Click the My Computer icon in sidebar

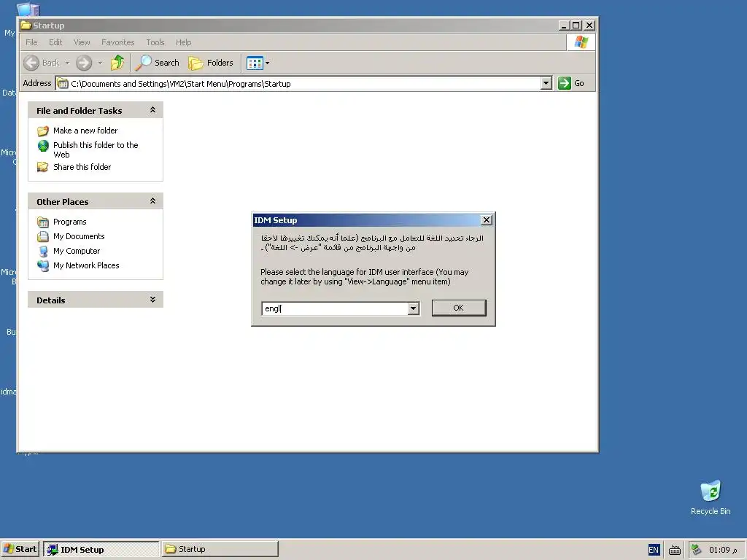[x=43, y=251]
